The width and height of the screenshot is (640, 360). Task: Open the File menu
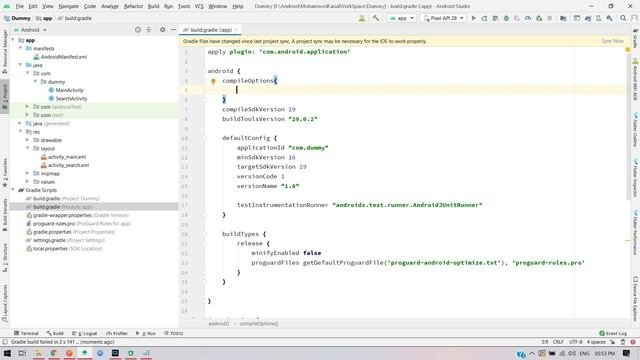pyautogui.click(x=20, y=6)
